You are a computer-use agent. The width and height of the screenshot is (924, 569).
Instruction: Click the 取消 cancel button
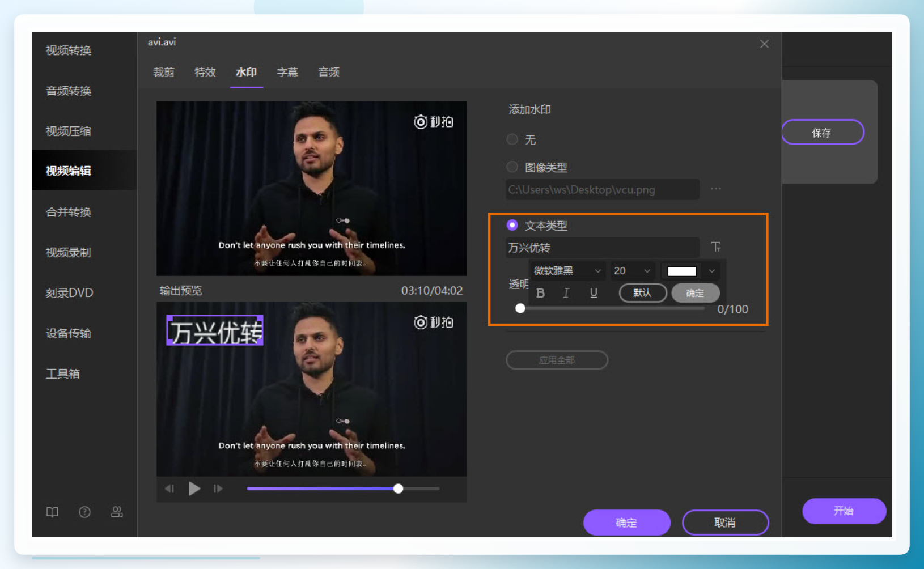point(725,523)
